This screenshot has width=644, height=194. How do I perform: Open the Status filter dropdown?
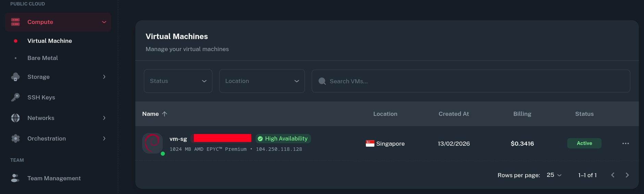(x=178, y=81)
